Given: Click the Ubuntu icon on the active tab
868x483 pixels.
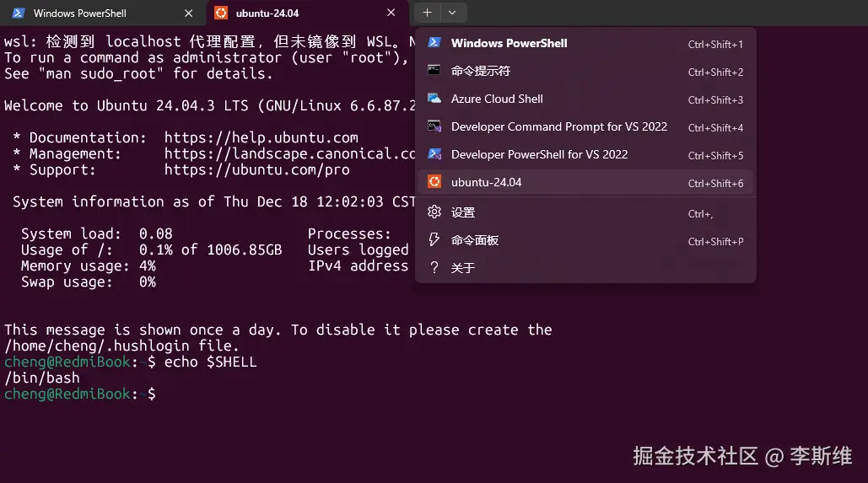Looking at the screenshot, I should (221, 13).
